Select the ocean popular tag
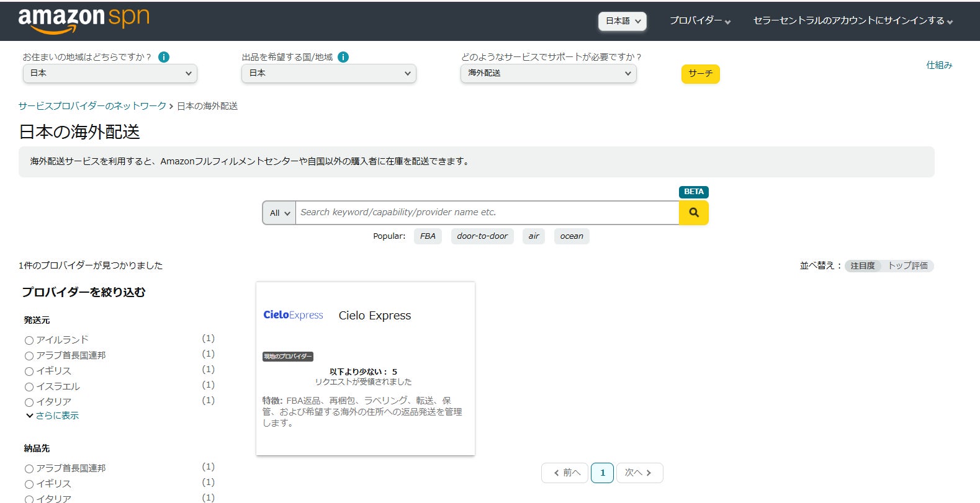The image size is (980, 503). [572, 236]
